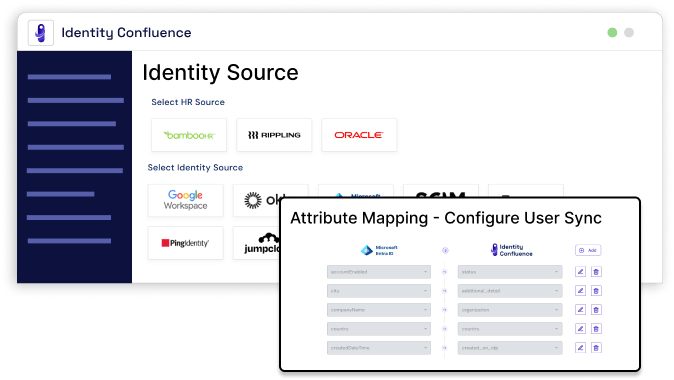Open the companyName source attribute dropdown
This screenshot has height=380, width=674.
(x=379, y=310)
